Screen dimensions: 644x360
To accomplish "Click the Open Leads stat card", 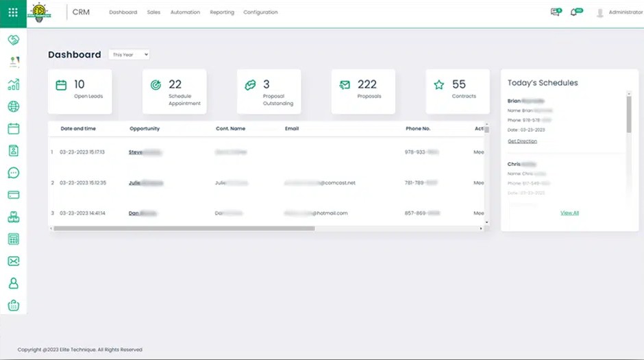I will [x=79, y=91].
